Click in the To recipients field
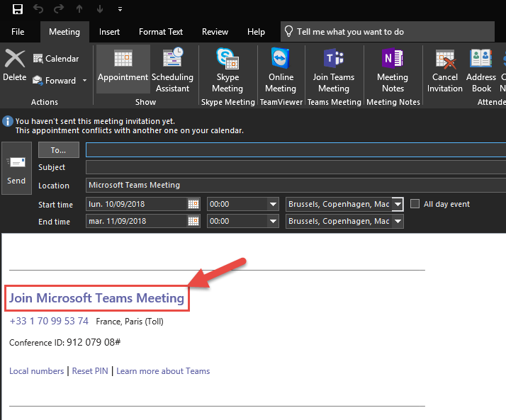 296,150
